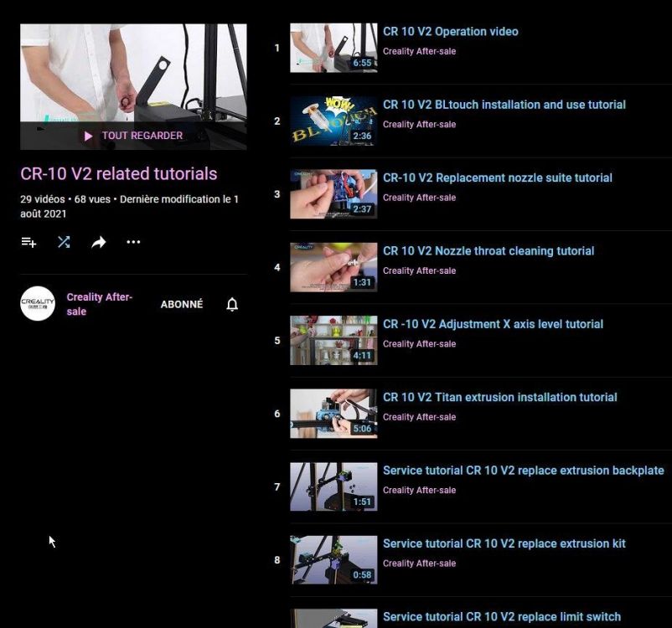Click channel name under extrusion kit title
Image resolution: width=672 pixels, height=628 pixels.
(x=419, y=564)
